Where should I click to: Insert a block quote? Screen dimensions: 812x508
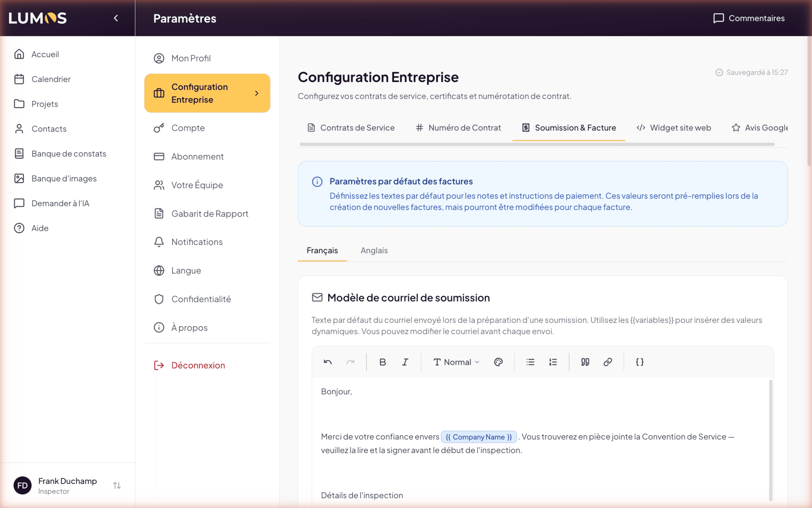pos(585,362)
